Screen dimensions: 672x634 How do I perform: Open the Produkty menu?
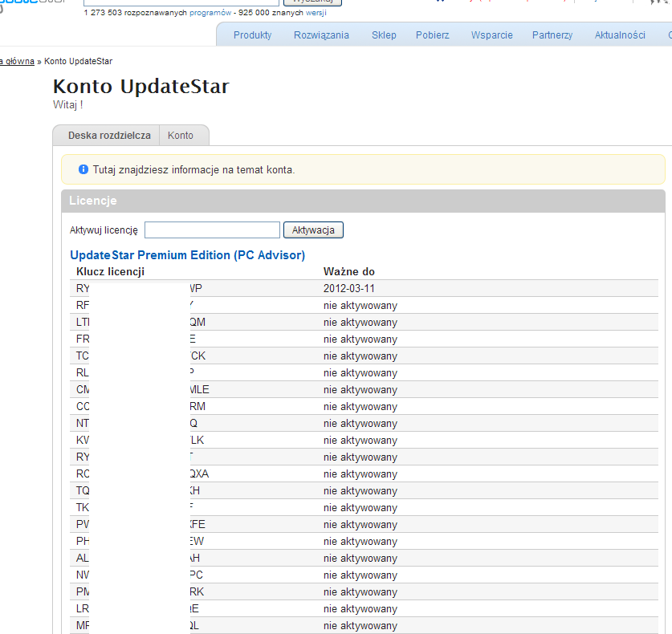[252, 35]
